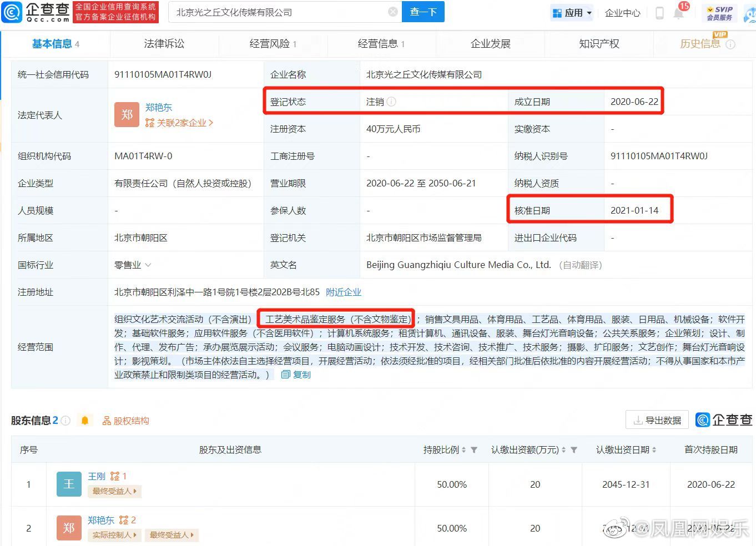Expand 实际控制人 tag for 郑艳东

click(115, 535)
